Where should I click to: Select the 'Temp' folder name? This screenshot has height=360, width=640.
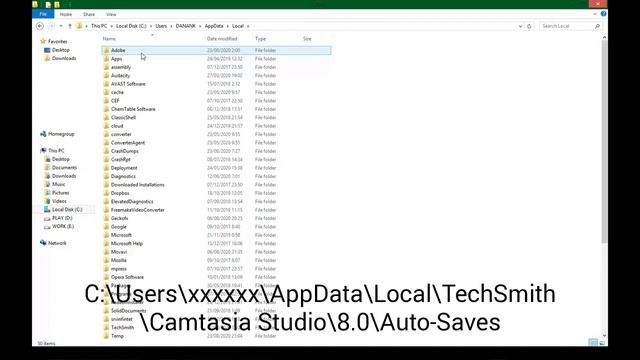pyautogui.click(x=117, y=336)
